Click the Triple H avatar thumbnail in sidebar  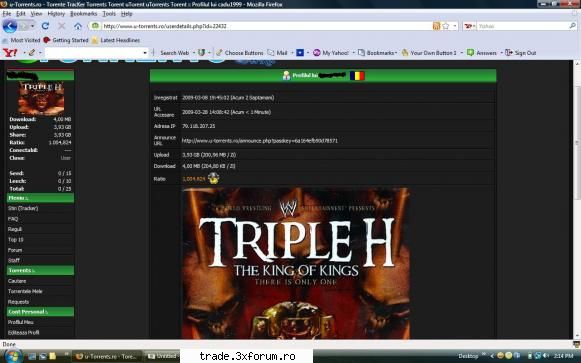[x=41, y=98]
